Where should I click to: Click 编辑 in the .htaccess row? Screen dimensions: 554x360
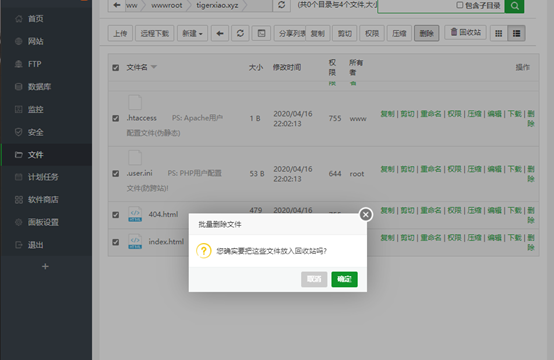[x=495, y=114]
